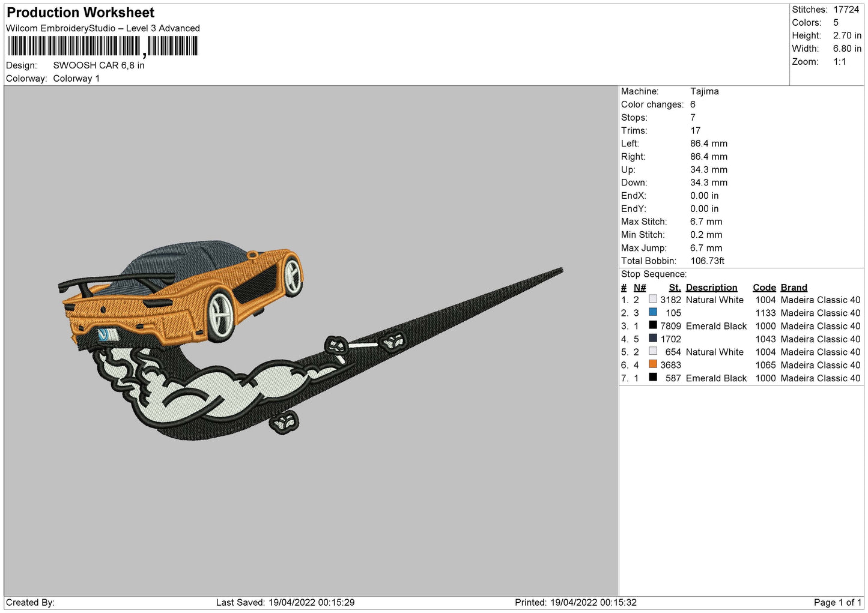Click the barcode under the worksheet title

(103, 46)
